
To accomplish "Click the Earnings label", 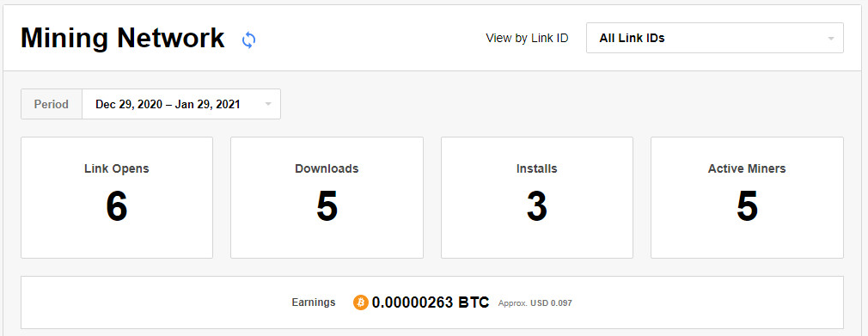I will pos(314,302).
